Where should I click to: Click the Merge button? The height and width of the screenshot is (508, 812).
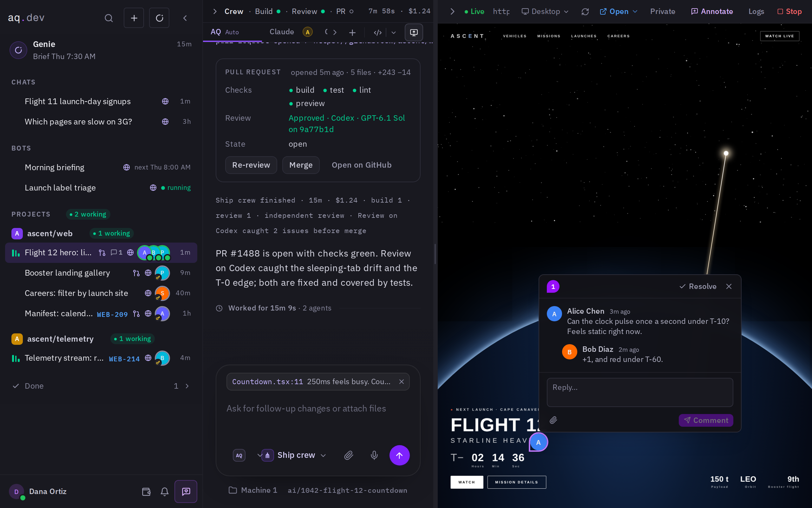[301, 165]
